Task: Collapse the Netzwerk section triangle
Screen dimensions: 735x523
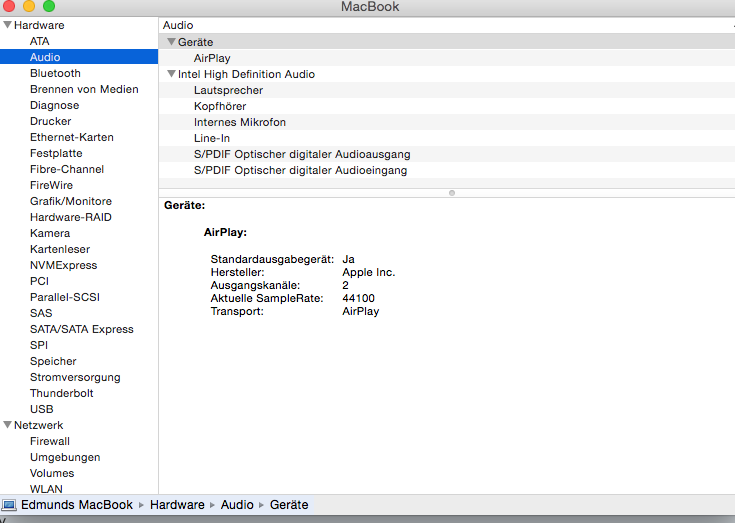Action: pos(8,425)
